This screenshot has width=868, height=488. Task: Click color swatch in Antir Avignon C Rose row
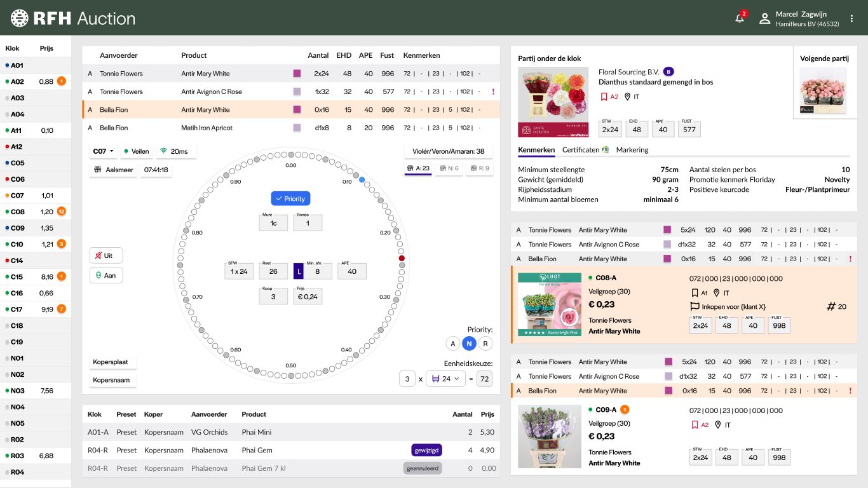[297, 91]
